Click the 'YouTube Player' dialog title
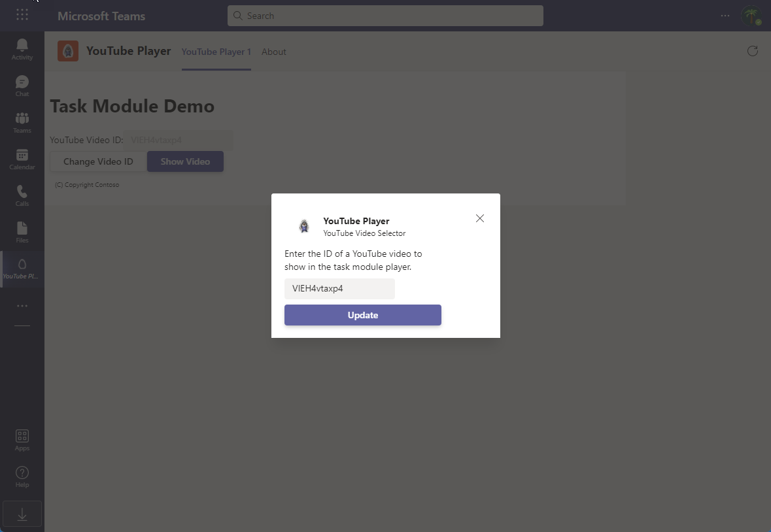 click(356, 221)
